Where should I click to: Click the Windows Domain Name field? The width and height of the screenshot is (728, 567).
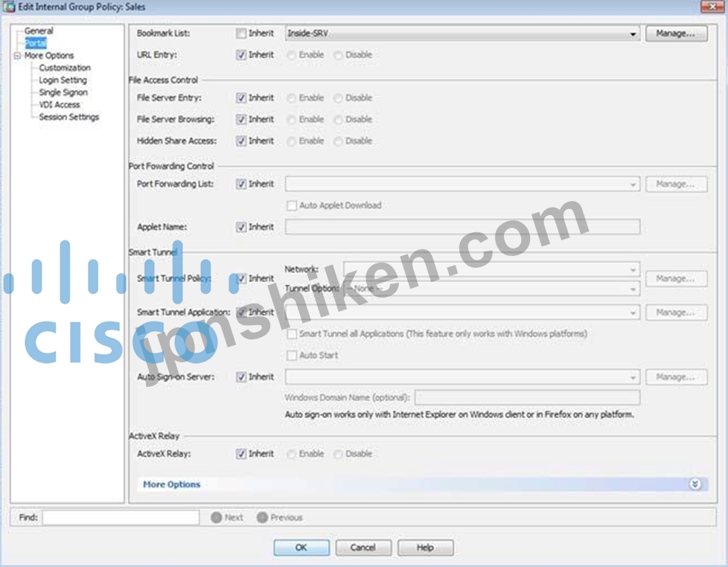528,397
